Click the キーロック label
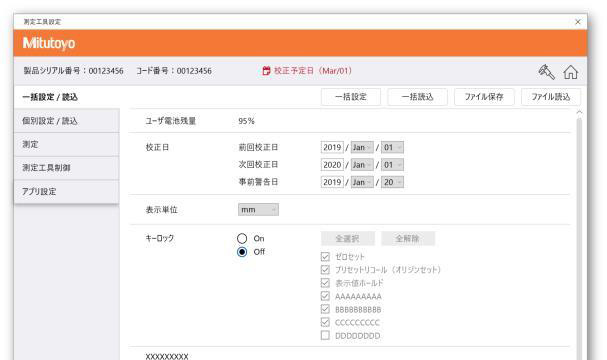 click(x=160, y=238)
